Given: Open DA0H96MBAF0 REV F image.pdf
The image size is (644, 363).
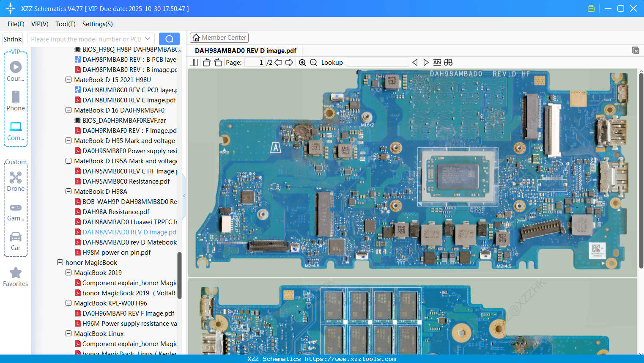Looking at the screenshot, I should tap(124, 313).
